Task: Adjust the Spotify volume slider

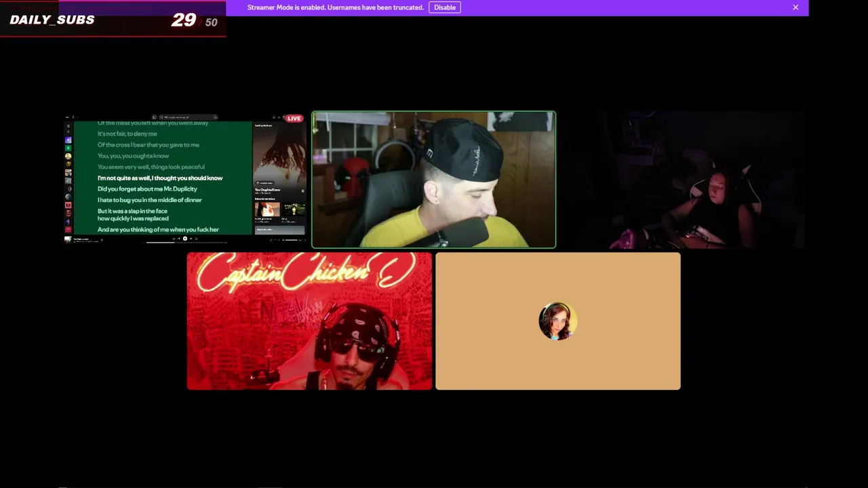Action: [292, 239]
